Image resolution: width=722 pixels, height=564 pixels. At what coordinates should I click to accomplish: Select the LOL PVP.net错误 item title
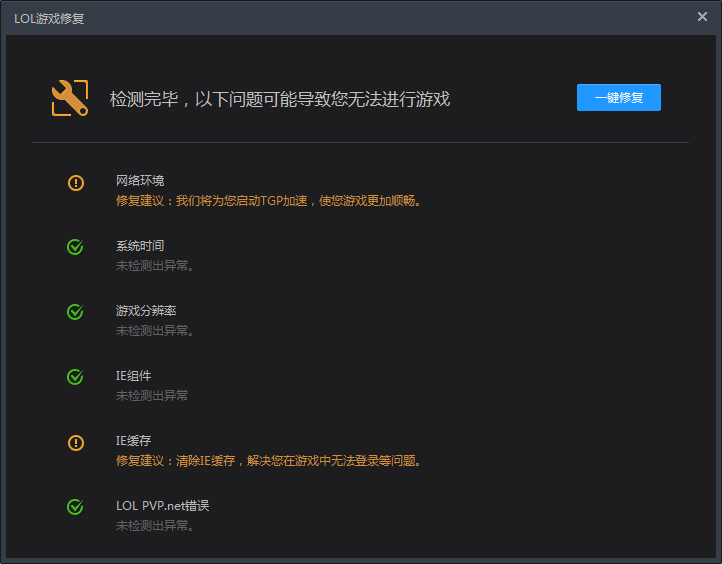pos(163,506)
